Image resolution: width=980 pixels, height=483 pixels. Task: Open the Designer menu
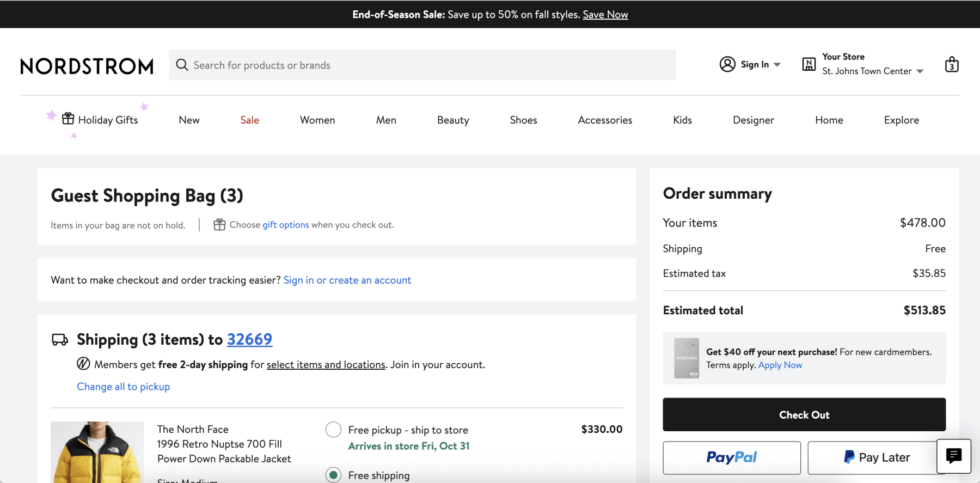753,120
